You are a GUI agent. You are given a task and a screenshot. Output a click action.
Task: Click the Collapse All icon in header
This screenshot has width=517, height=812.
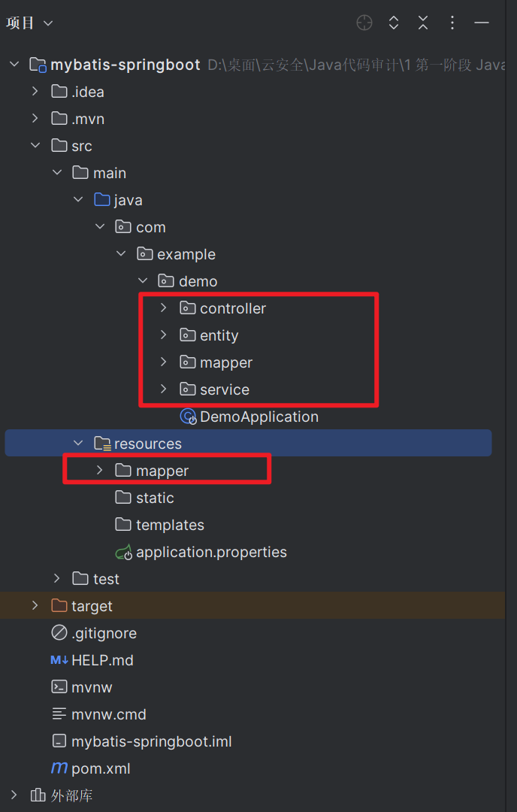[423, 23]
